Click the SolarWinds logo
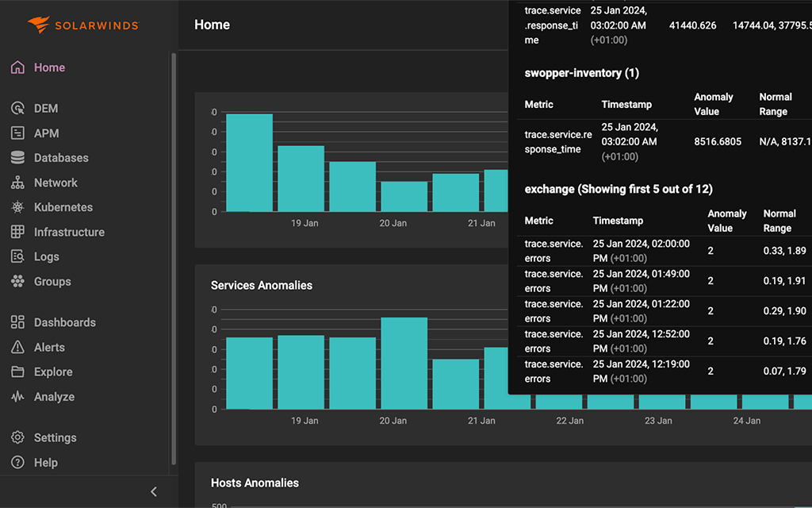This screenshot has height=508, width=812. (x=82, y=25)
